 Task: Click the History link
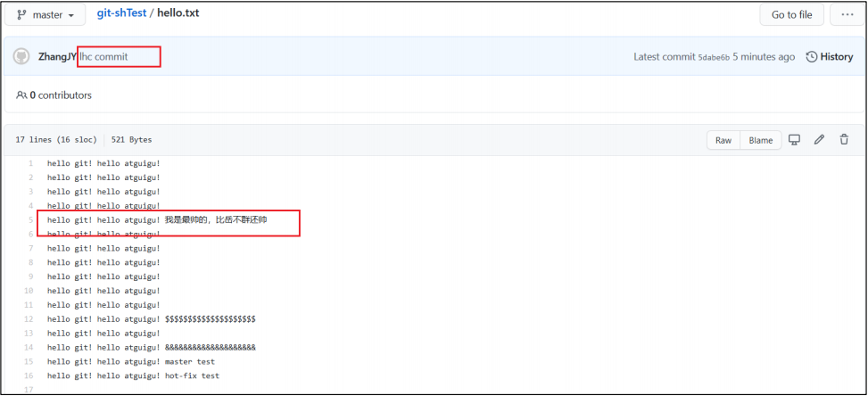(837, 56)
